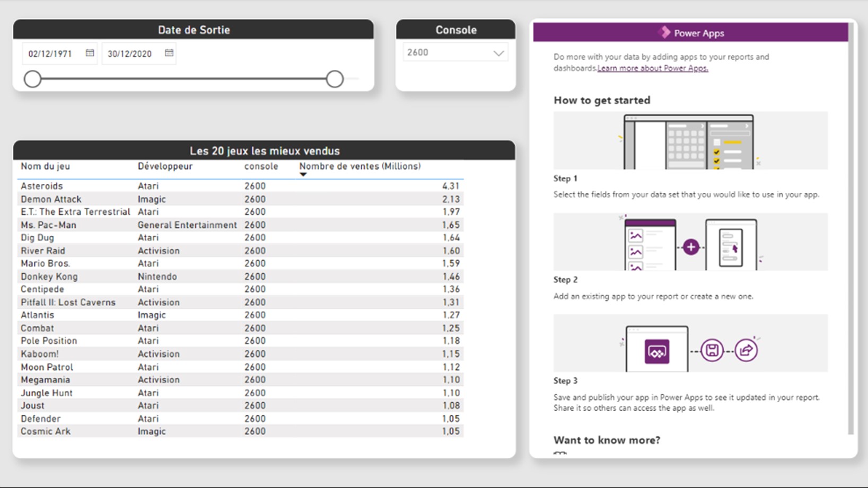
Task: Click the right handle of date slider
Action: pyautogui.click(x=335, y=79)
